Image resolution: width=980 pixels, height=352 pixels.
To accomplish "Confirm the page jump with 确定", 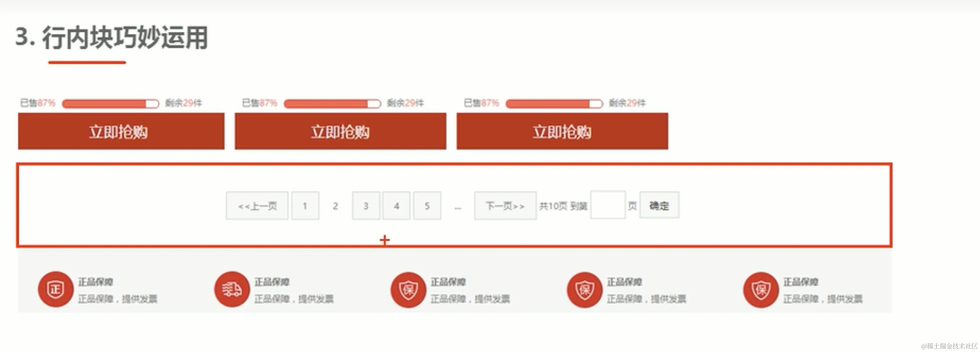I will [659, 205].
